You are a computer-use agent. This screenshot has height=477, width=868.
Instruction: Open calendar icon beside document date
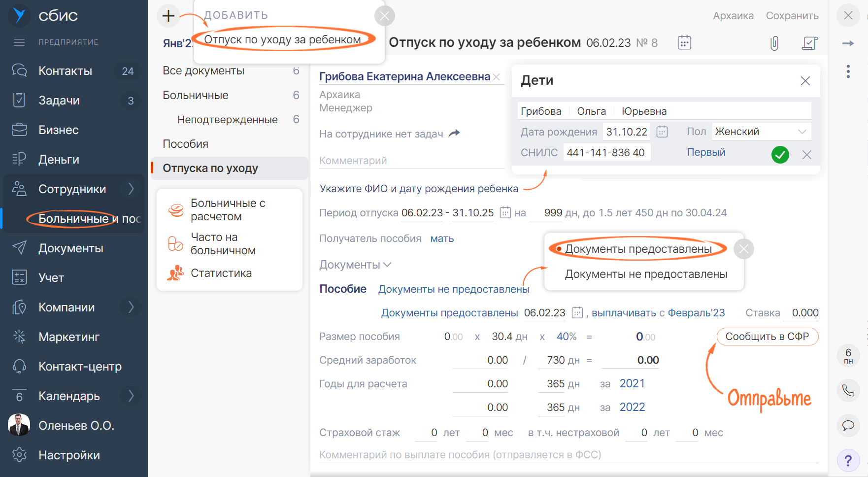[684, 42]
